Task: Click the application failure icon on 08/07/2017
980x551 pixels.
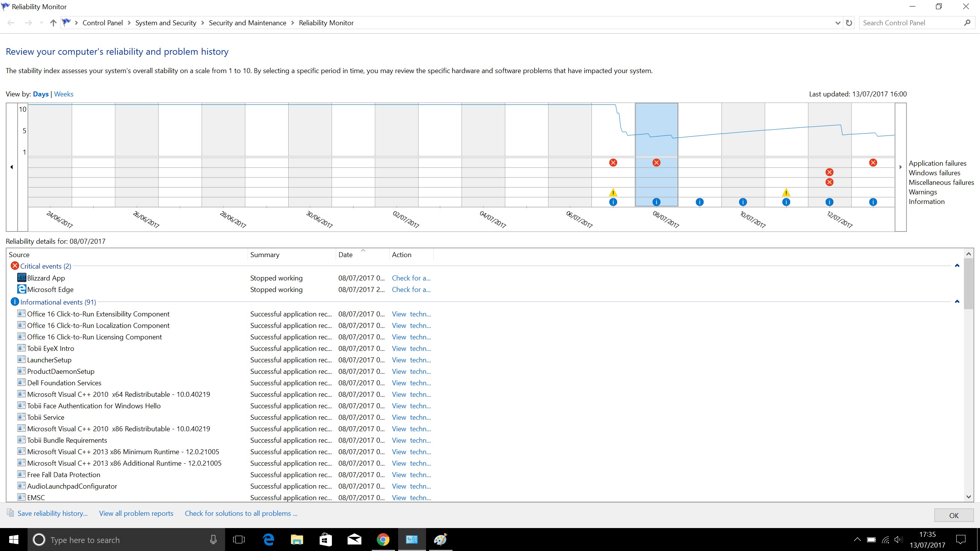Action: coord(656,163)
